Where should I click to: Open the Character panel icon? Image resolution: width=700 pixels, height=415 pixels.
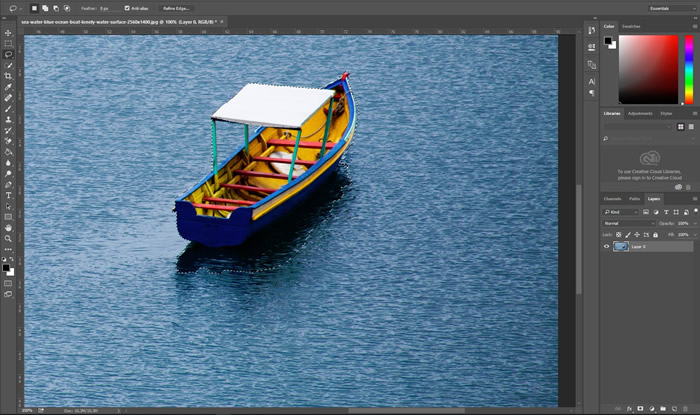pos(592,82)
